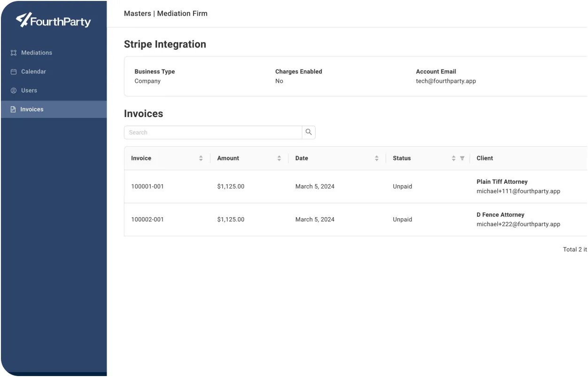This screenshot has height=377, width=588.
Task: Select Users from the navigation menu
Action: [x=29, y=90]
